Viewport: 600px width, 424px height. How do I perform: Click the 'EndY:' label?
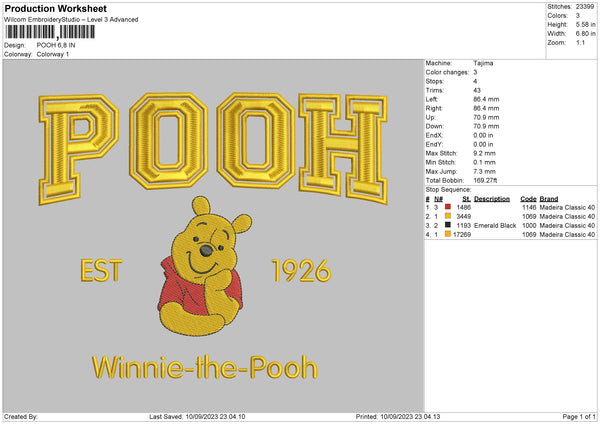(434, 144)
